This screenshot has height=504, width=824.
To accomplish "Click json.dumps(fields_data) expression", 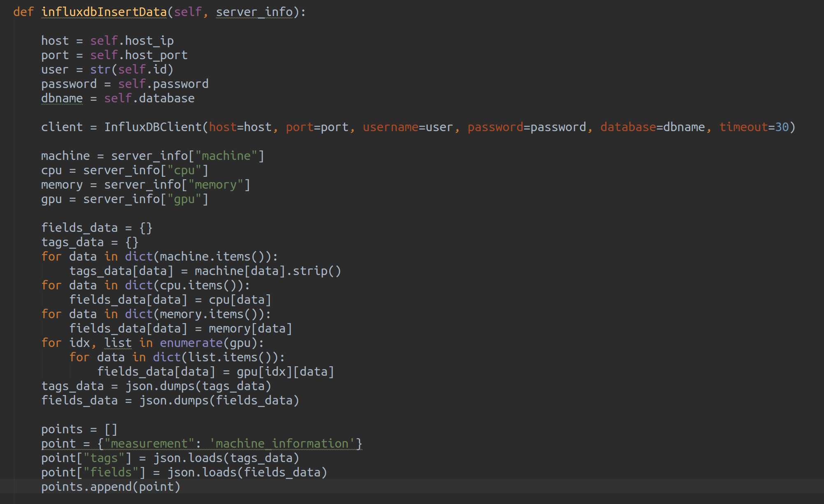I will pos(219,400).
